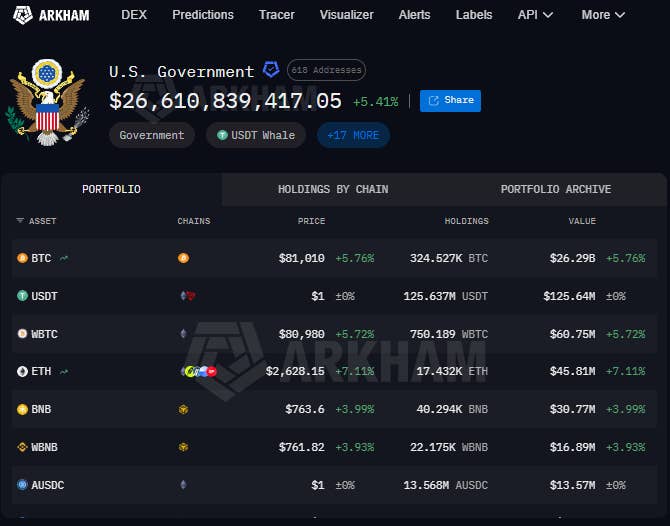Screen dimensions: 670x526
Task: Click the AUSDC asset icon
Action: (x=22, y=485)
